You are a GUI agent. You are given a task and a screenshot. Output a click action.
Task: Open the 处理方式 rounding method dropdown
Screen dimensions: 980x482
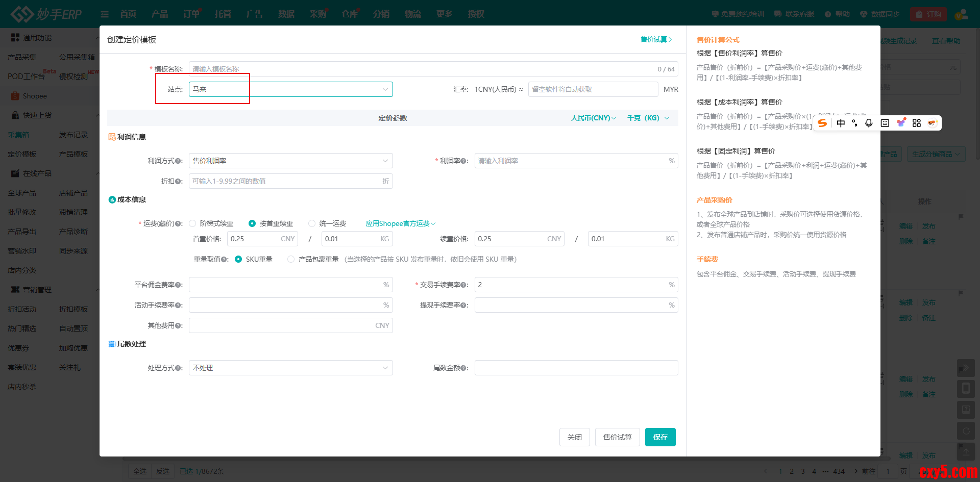click(x=290, y=368)
